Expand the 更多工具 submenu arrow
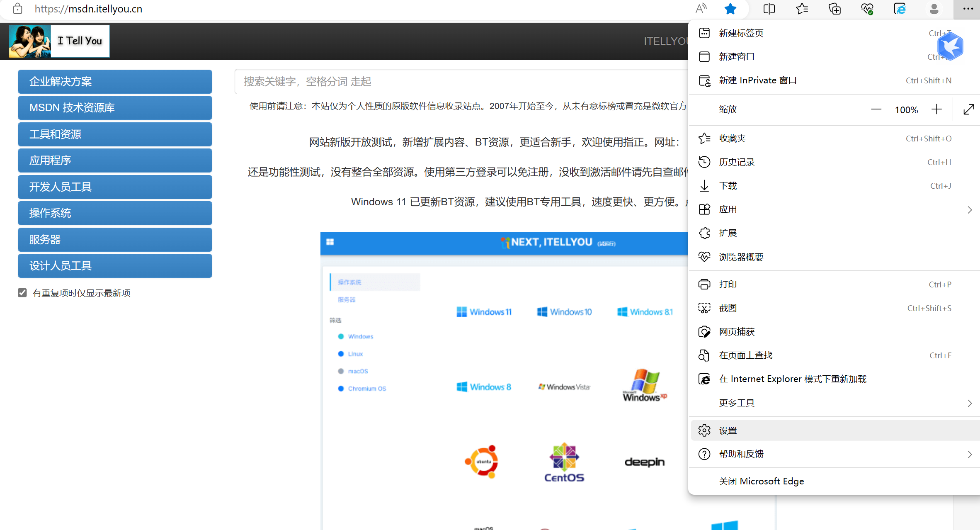 coord(970,403)
